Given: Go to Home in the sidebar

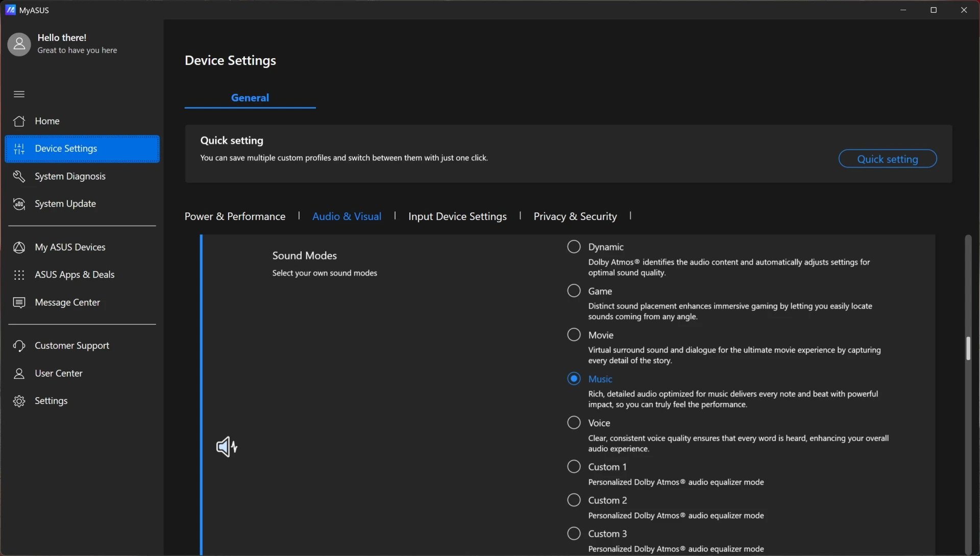Looking at the screenshot, I should pyautogui.click(x=82, y=121).
